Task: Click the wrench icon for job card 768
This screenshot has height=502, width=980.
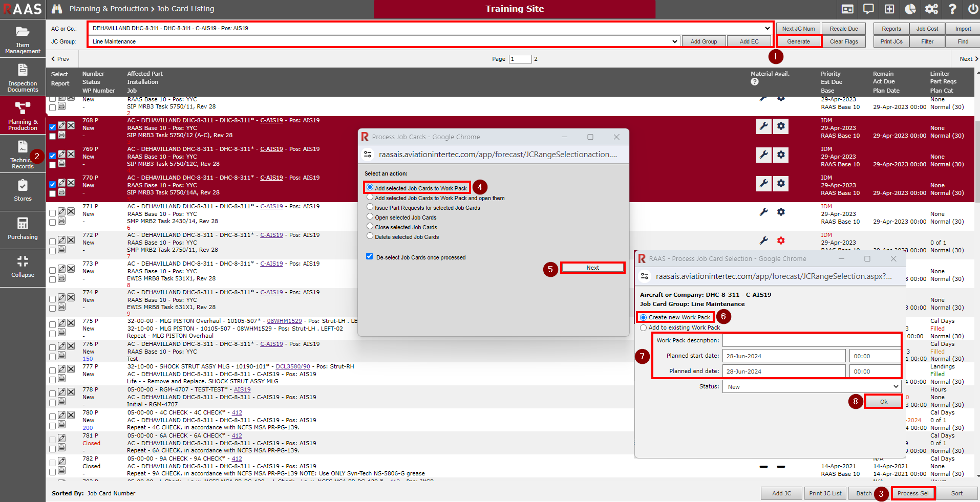Action: 764,126
